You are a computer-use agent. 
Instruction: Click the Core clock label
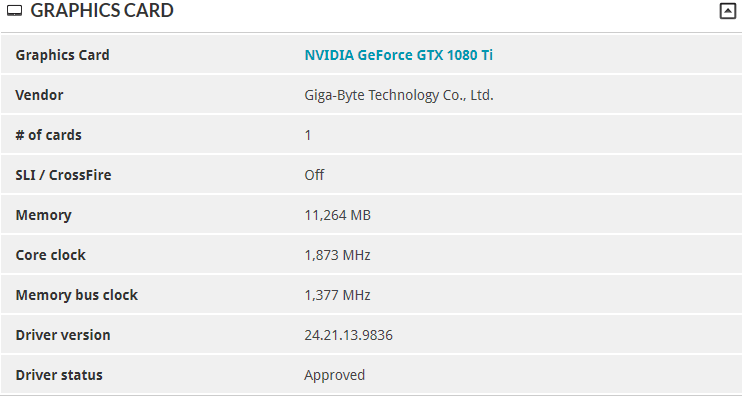51,255
